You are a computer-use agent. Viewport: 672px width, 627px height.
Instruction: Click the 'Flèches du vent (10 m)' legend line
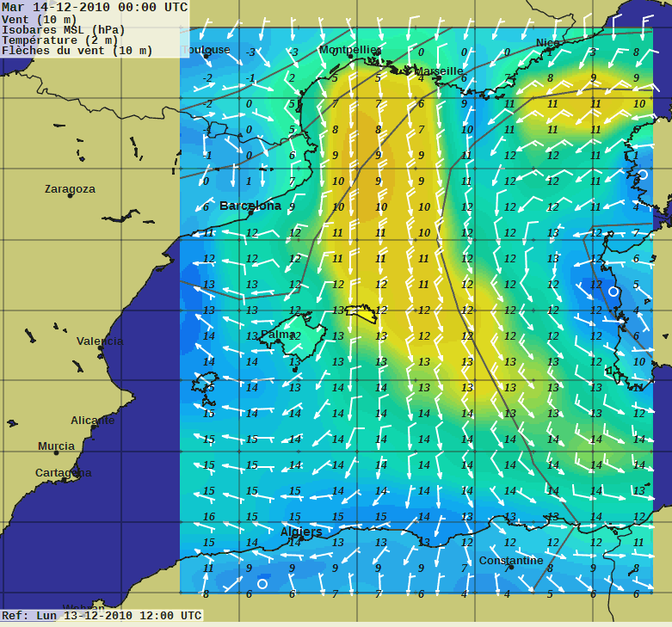click(77, 51)
